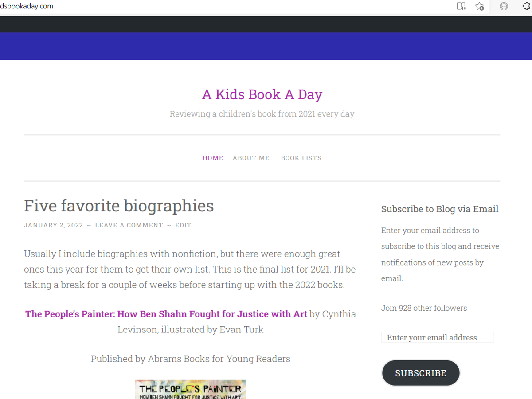Open the browser extensions puzzle icon
This screenshot has height=399, width=532.
(x=526, y=6)
